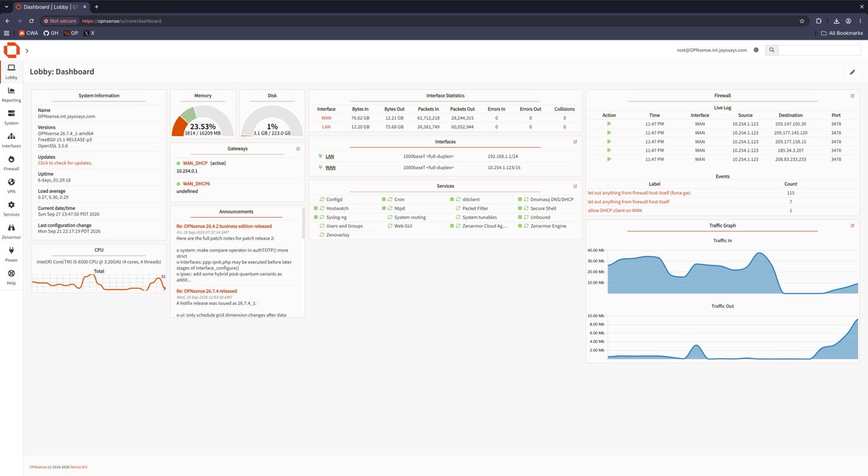The image size is (868, 476).
Task: Click the magnifier search icon
Action: 772,50
